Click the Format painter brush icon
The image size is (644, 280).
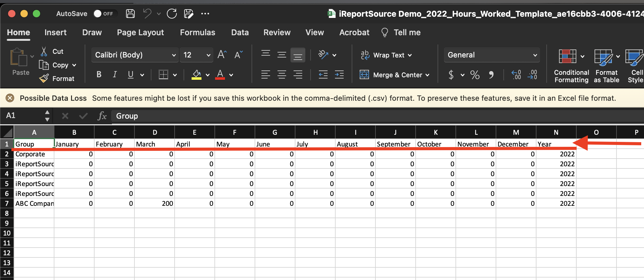click(x=44, y=78)
